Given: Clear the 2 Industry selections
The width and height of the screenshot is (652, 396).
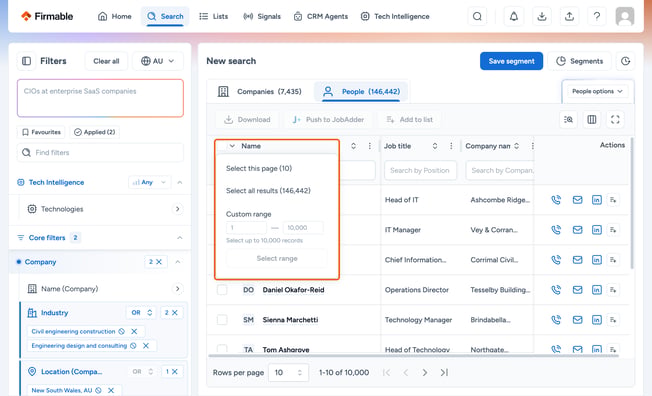Looking at the screenshot, I should 171,313.
